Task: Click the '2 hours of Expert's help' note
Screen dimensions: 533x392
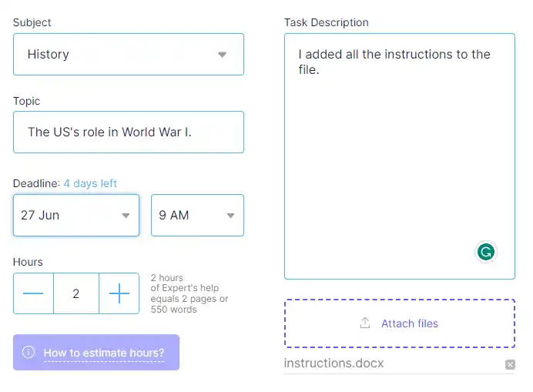Action: click(189, 293)
